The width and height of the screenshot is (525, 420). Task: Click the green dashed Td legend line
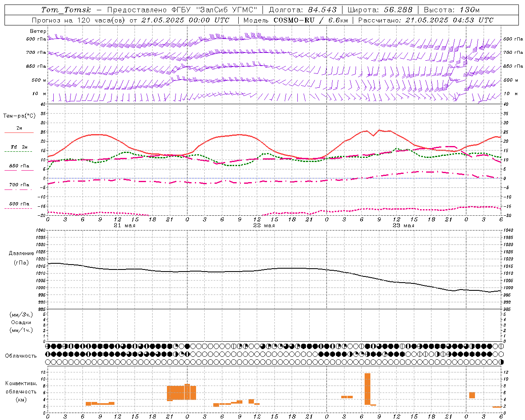18,151
